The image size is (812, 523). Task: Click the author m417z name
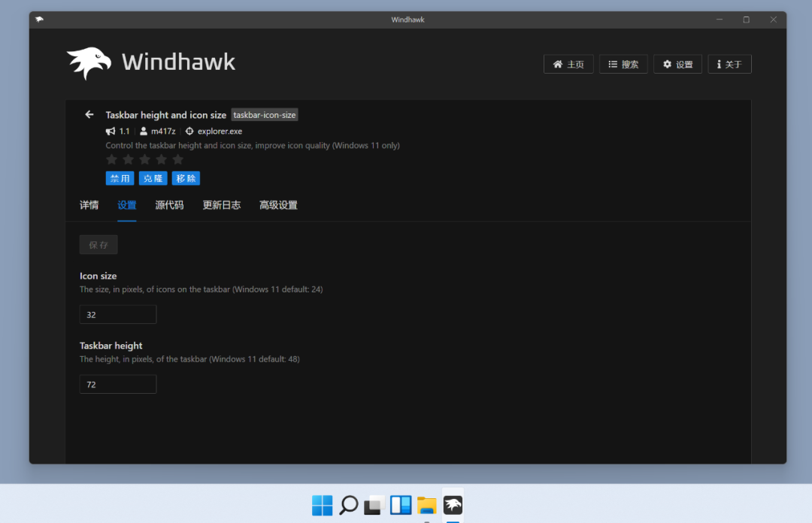(x=163, y=131)
